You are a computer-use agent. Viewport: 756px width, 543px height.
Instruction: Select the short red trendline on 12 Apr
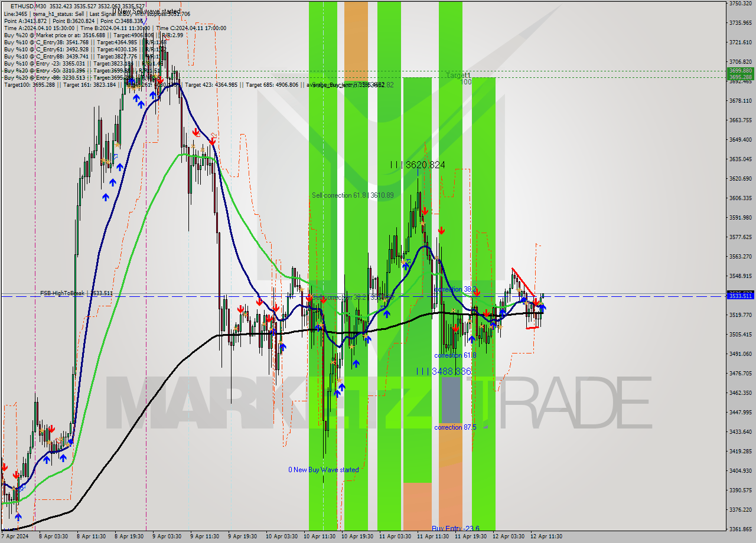click(x=523, y=282)
